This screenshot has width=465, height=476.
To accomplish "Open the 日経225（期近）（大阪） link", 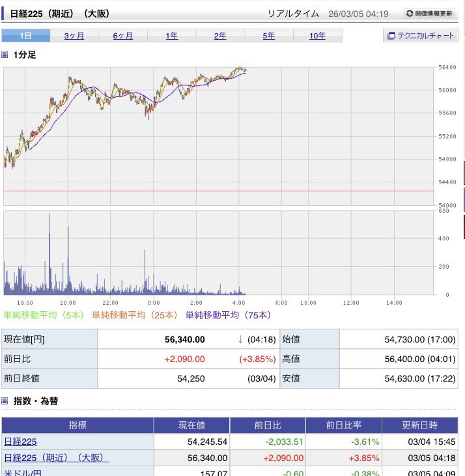I will pos(56,458).
